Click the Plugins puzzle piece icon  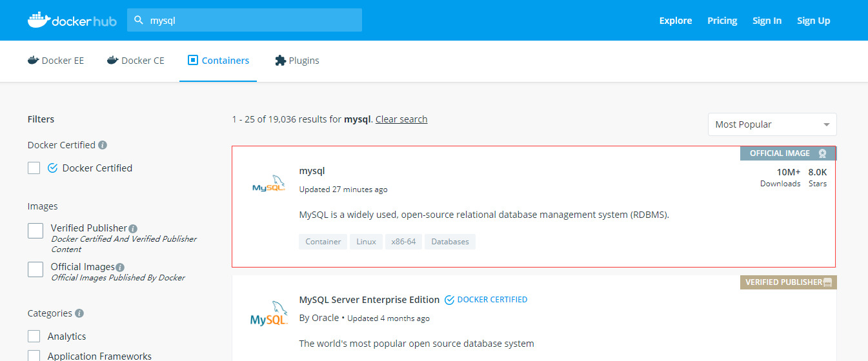pyautogui.click(x=280, y=61)
